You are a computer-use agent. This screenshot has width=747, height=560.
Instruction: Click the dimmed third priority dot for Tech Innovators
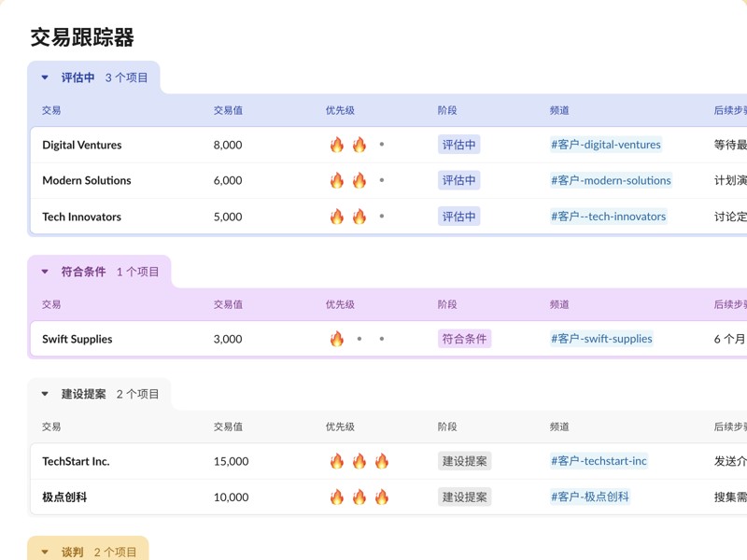click(x=382, y=217)
